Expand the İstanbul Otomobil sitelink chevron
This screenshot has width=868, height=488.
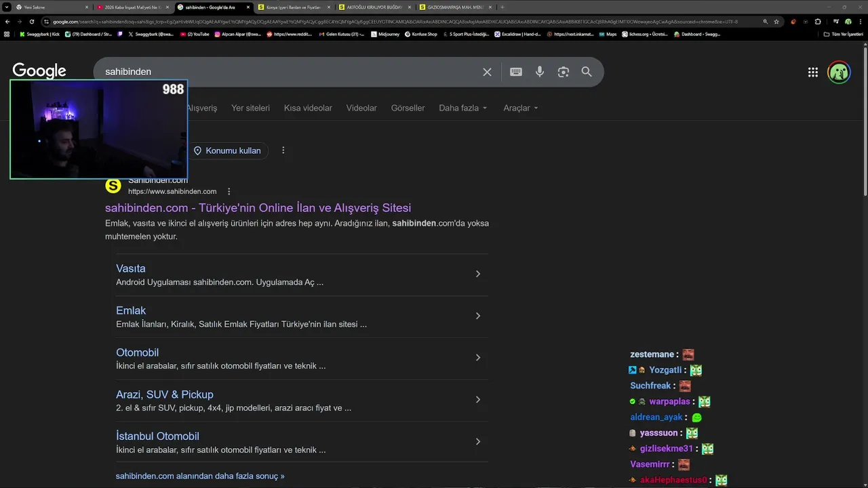477,442
